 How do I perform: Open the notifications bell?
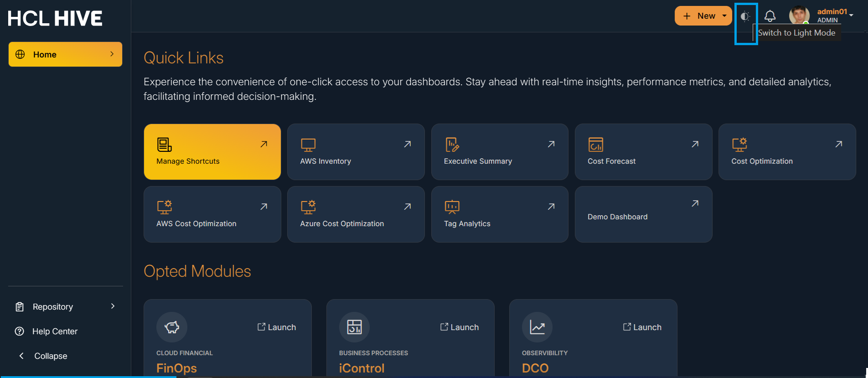pyautogui.click(x=770, y=16)
